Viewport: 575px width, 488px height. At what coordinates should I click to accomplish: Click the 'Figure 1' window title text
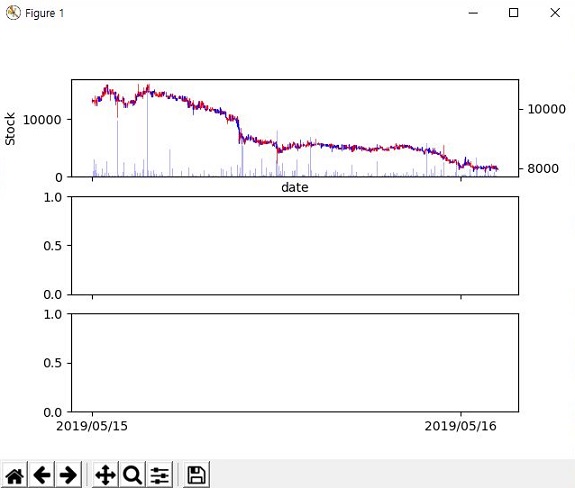[44, 13]
